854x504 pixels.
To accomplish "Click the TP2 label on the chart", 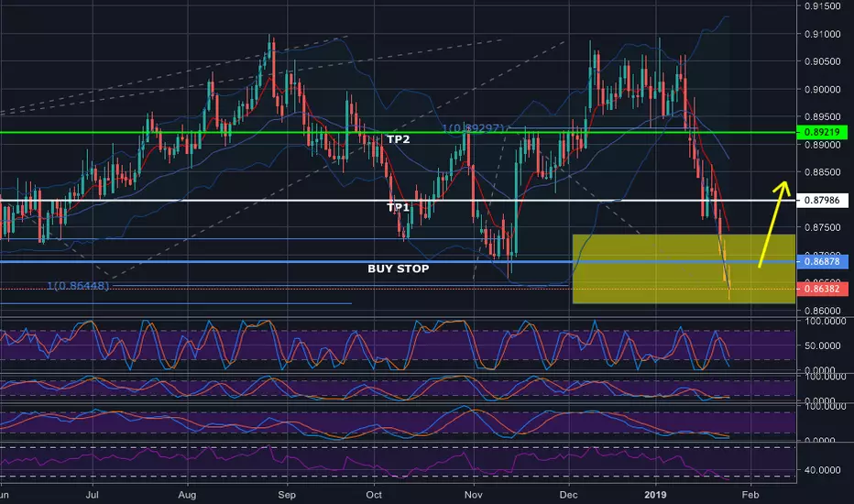I will [x=398, y=139].
